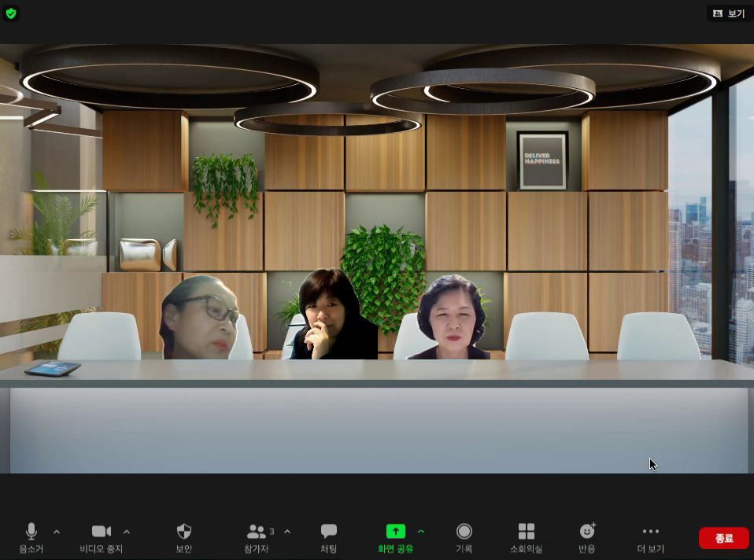The image size is (754, 560).
Task: Expand green share options arrow beside 화면 공유
Action: click(421, 532)
